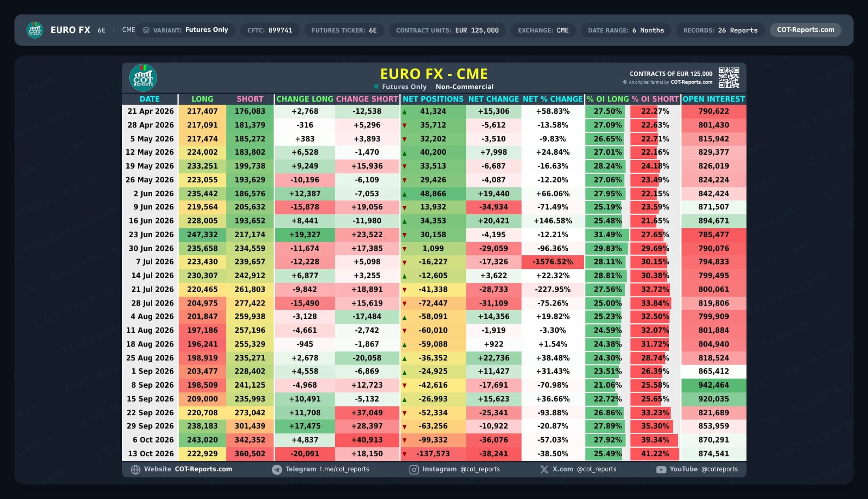The width and height of the screenshot is (868, 499).
Task: Click the EURO FX - CME title
Action: point(434,74)
